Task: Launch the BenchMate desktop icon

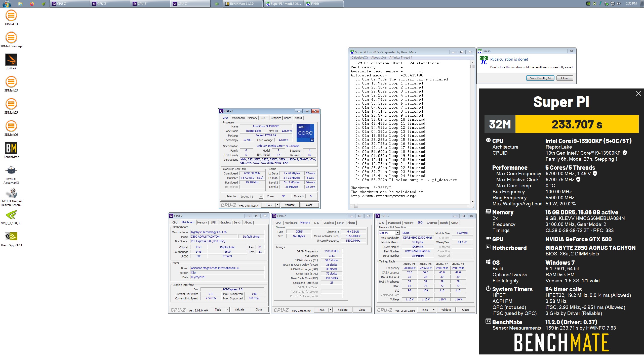Action: point(11,150)
